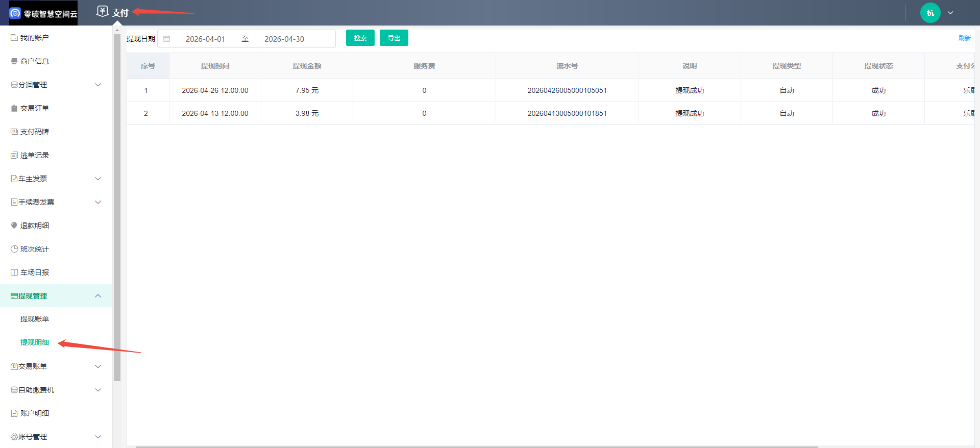The image size is (980, 448).
Task: Click the green 导出 button
Action: coord(394,38)
